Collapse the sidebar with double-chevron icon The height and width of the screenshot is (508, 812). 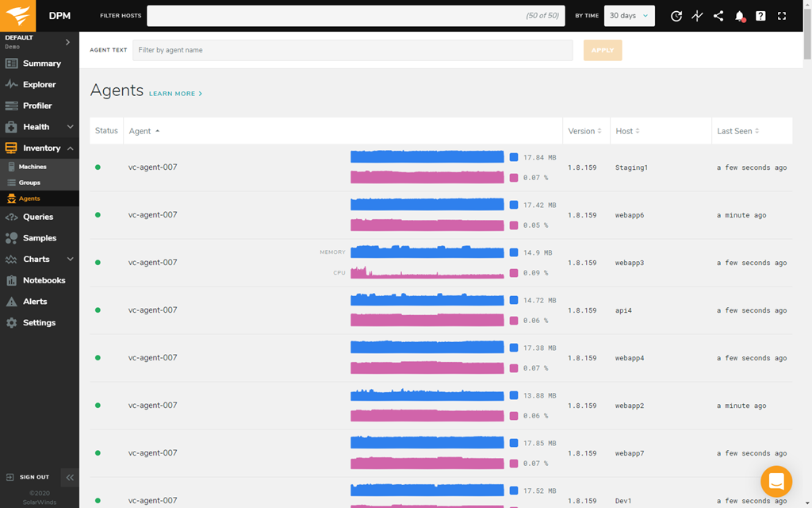[x=70, y=477]
